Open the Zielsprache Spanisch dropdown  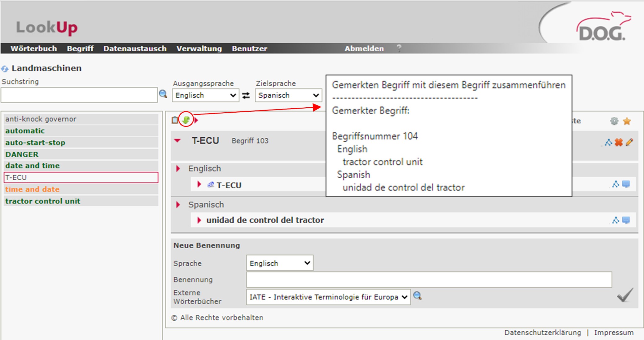click(x=288, y=95)
